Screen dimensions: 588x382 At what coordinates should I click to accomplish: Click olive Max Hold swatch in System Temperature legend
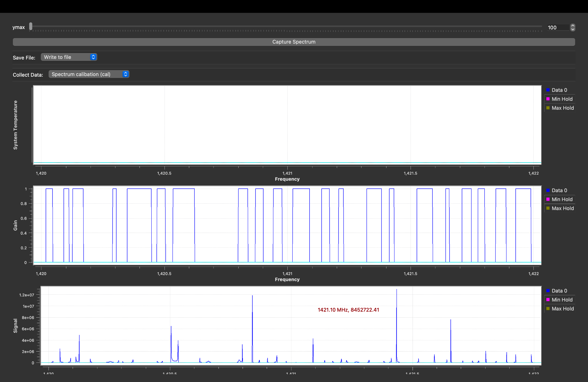pyautogui.click(x=548, y=108)
